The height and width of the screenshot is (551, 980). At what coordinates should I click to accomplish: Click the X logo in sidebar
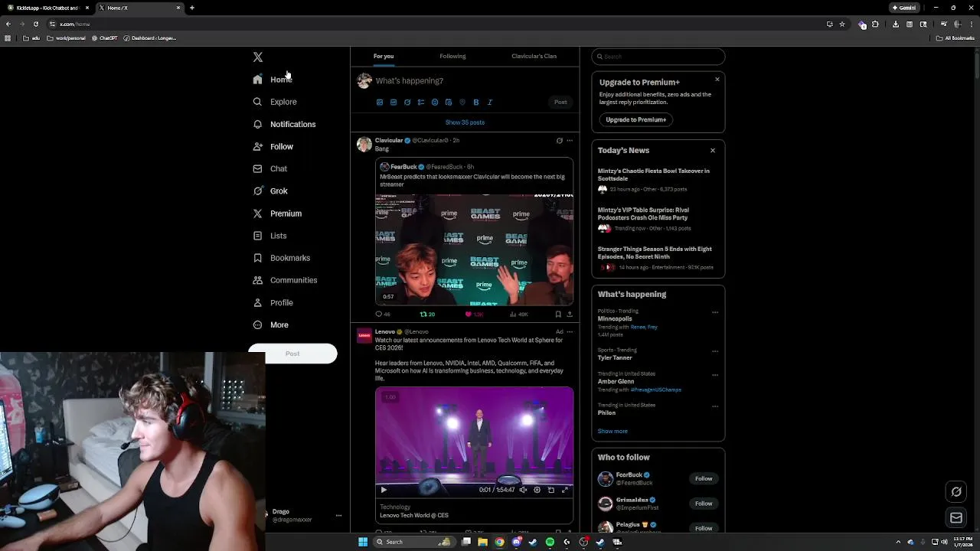point(258,57)
